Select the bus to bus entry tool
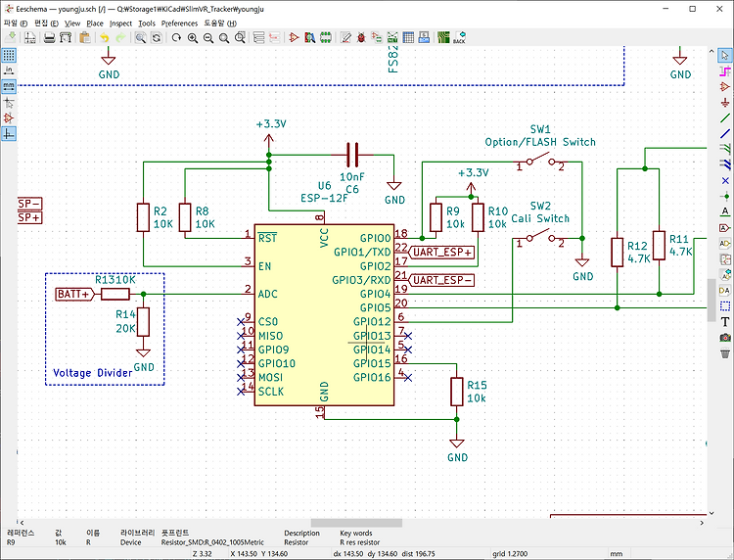Viewport: 734px width, 560px height. coord(724,164)
